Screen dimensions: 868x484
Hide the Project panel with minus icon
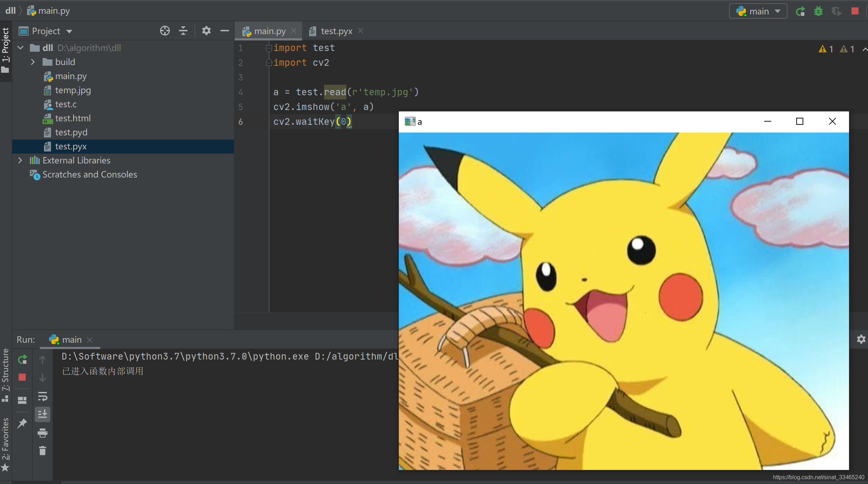[225, 31]
